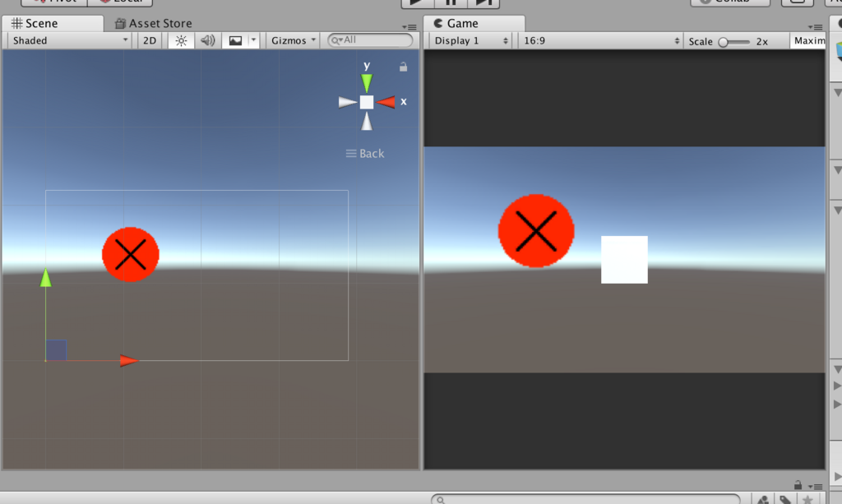Toggle the 2D view mode button
Viewport: 842px width, 504px height.
[x=150, y=40]
